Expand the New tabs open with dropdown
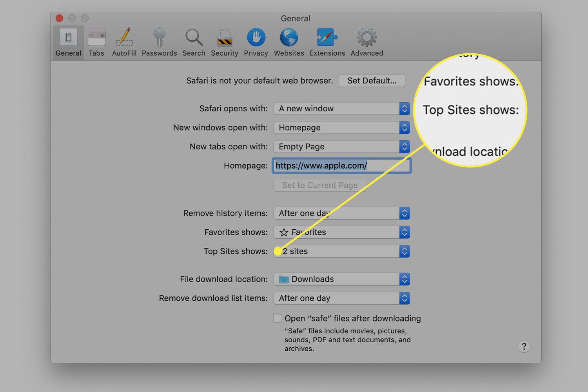 pyautogui.click(x=342, y=147)
